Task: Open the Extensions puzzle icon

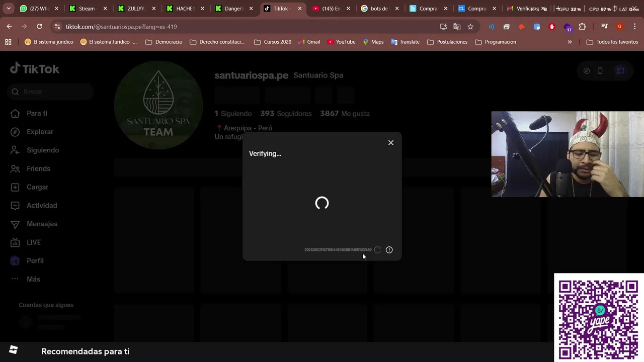Action: (583, 27)
